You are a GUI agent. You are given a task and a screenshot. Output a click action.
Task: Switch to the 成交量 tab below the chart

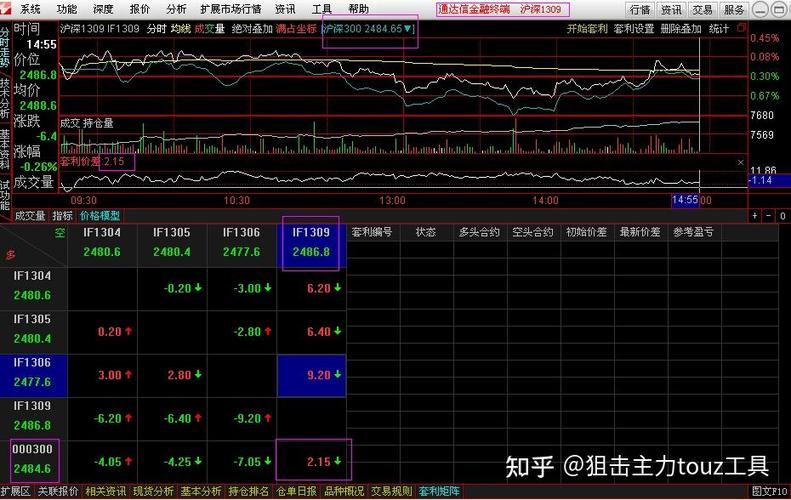(30, 216)
